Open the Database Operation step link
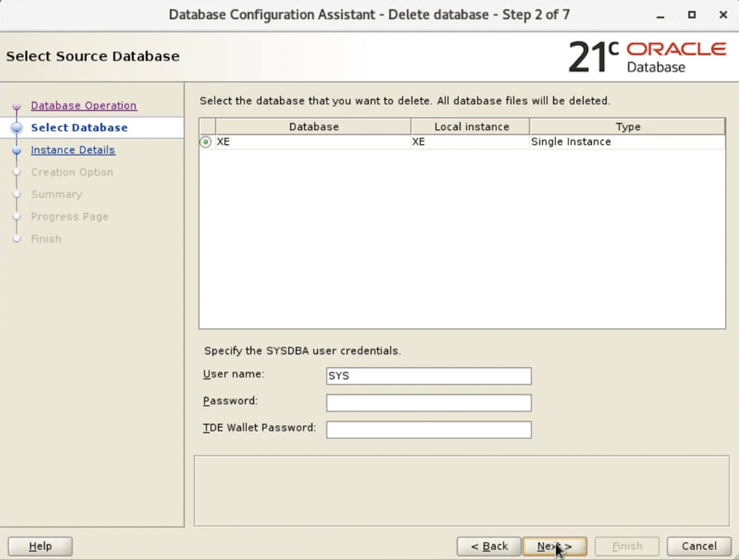Screen dimensions: 739x560 (x=84, y=106)
